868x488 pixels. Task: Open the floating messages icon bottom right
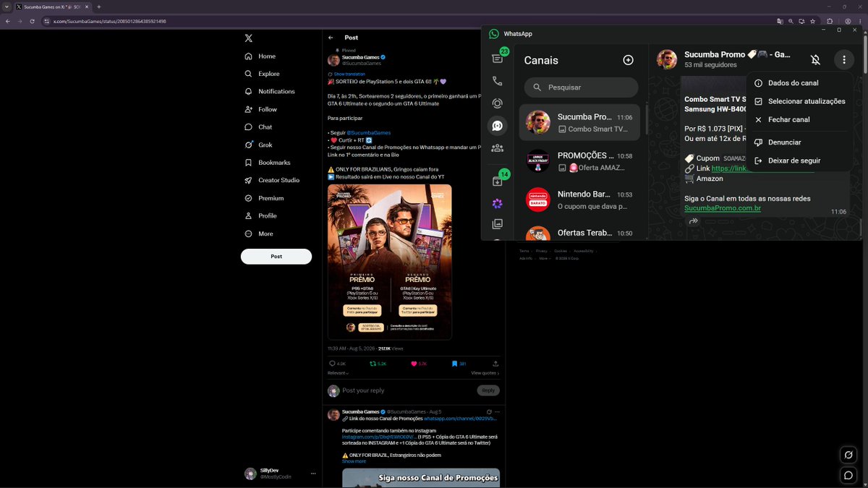point(848,475)
